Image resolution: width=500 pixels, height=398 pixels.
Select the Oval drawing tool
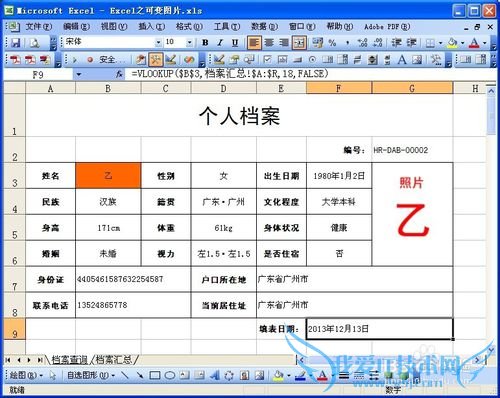[x=170, y=376]
